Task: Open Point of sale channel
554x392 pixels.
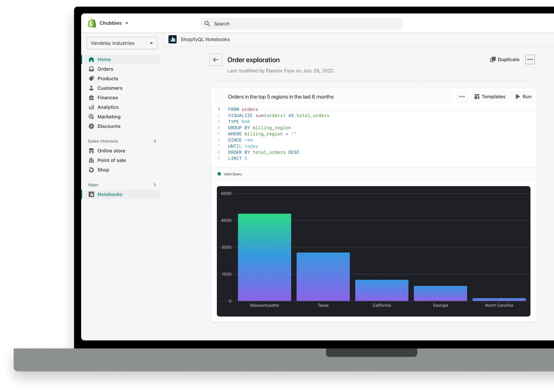Action: (111, 160)
